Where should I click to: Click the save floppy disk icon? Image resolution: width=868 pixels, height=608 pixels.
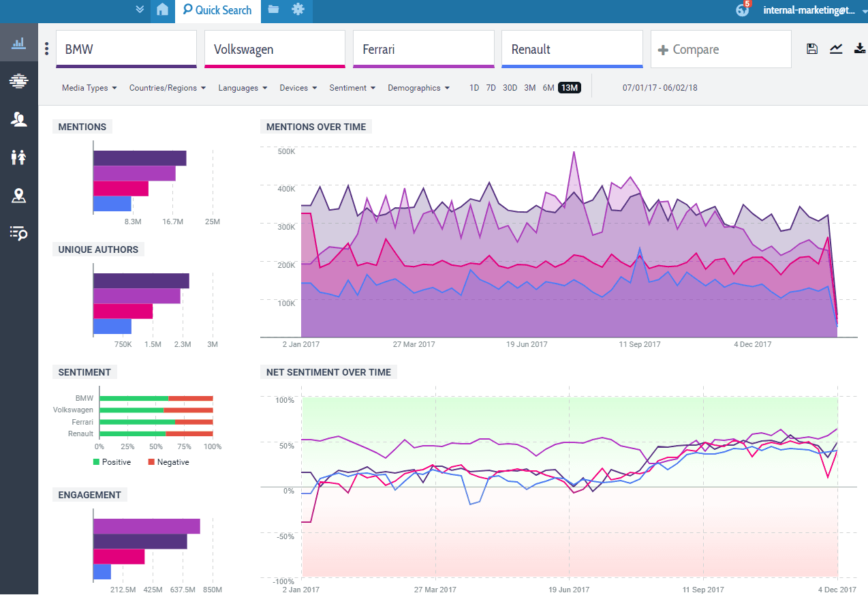[x=811, y=48]
